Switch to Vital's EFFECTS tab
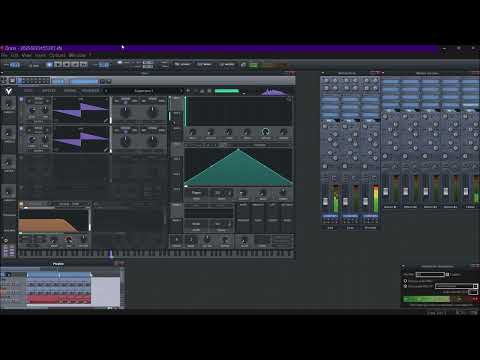The height and width of the screenshot is (360, 480). tap(49, 91)
